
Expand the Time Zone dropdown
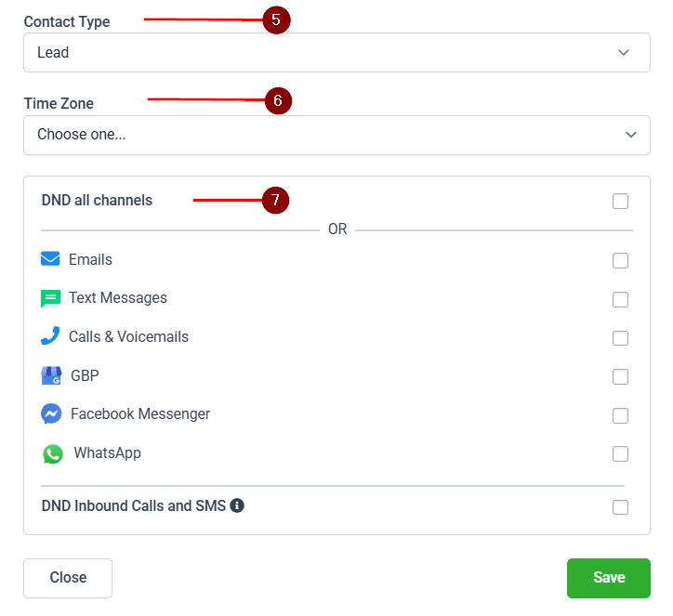[x=336, y=135]
